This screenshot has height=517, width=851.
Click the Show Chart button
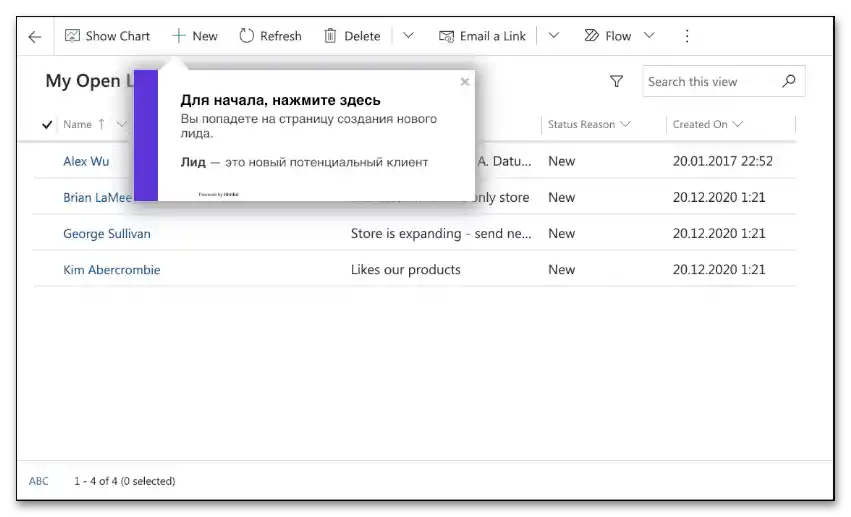tap(107, 36)
